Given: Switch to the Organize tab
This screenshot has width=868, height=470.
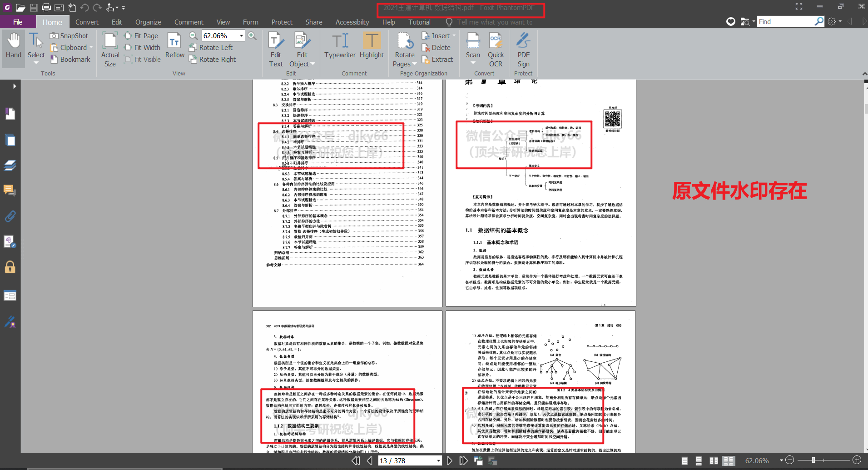Looking at the screenshot, I should tap(148, 22).
